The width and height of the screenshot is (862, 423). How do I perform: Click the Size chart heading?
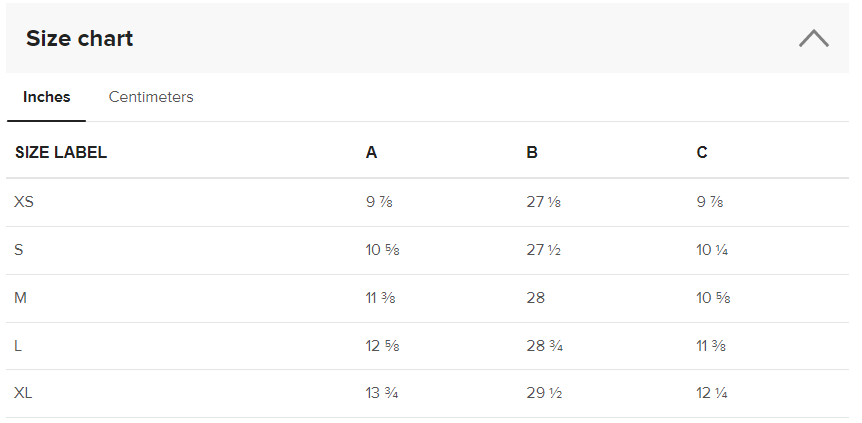[80, 39]
